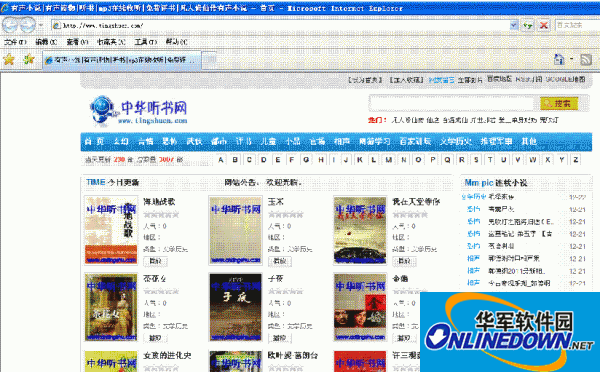
Task: Click the 中华听书网 site logo
Action: pyautogui.click(x=139, y=110)
